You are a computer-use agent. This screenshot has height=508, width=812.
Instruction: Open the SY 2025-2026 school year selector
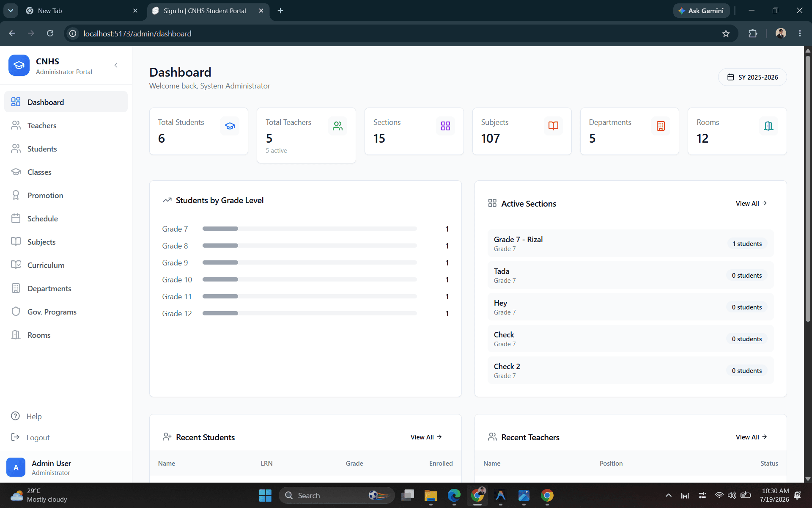tap(752, 77)
